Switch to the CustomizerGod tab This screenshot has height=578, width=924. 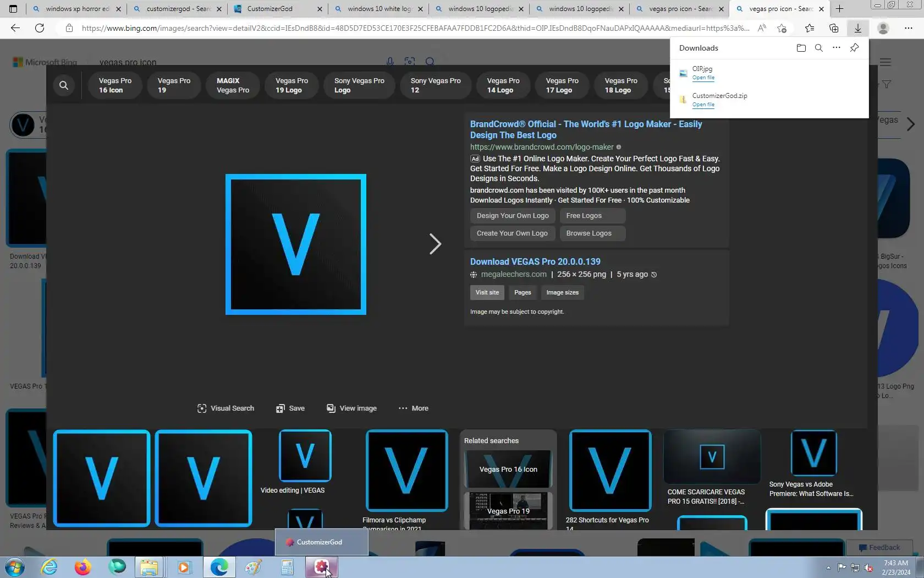point(277,9)
